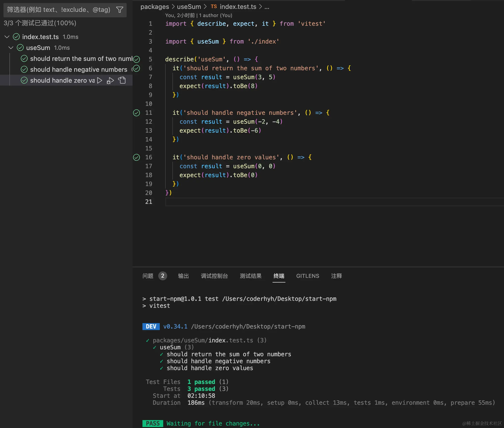The width and height of the screenshot is (504, 428).
Task: Click DEV badge in terminal output
Action: (x=151, y=327)
